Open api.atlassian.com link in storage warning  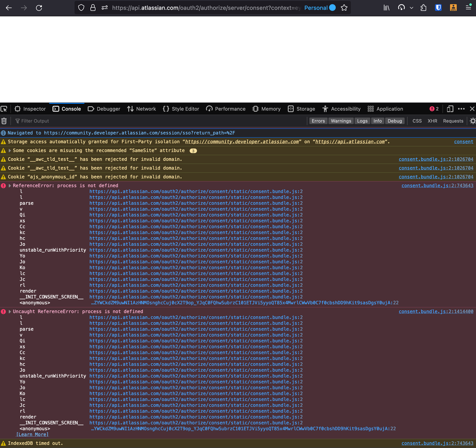click(x=350, y=142)
